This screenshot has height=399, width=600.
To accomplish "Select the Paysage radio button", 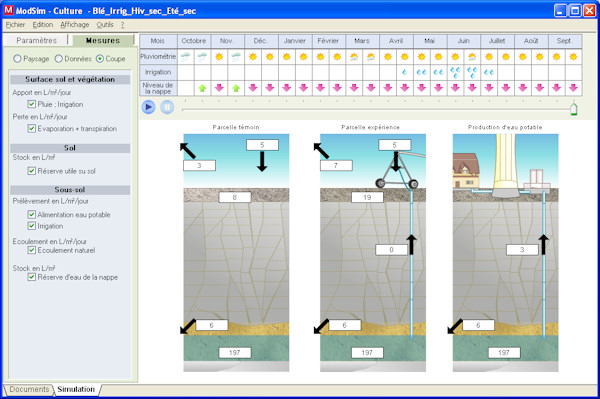I will pyautogui.click(x=17, y=59).
